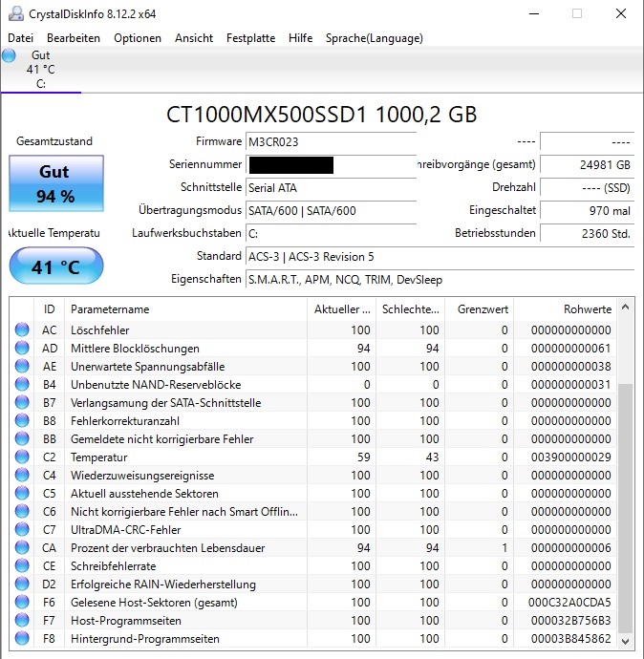Click the Schlechte column header

tap(410, 309)
